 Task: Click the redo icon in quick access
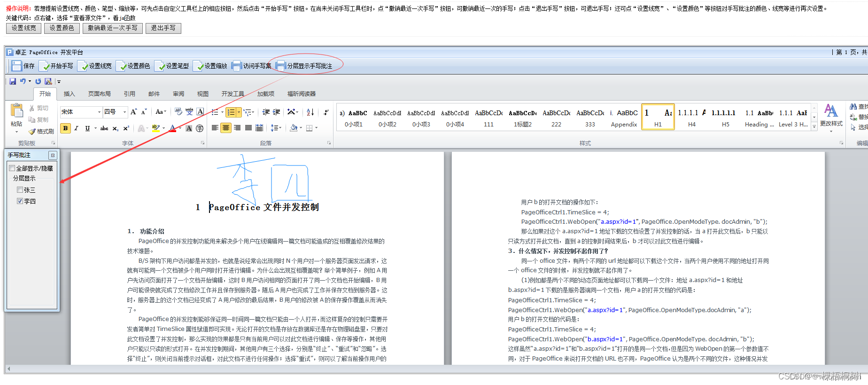38,81
